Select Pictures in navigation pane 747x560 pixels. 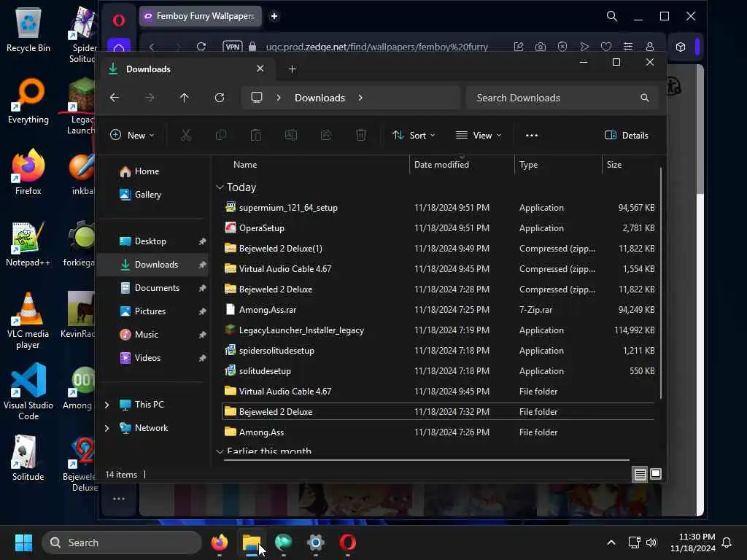[152, 311]
